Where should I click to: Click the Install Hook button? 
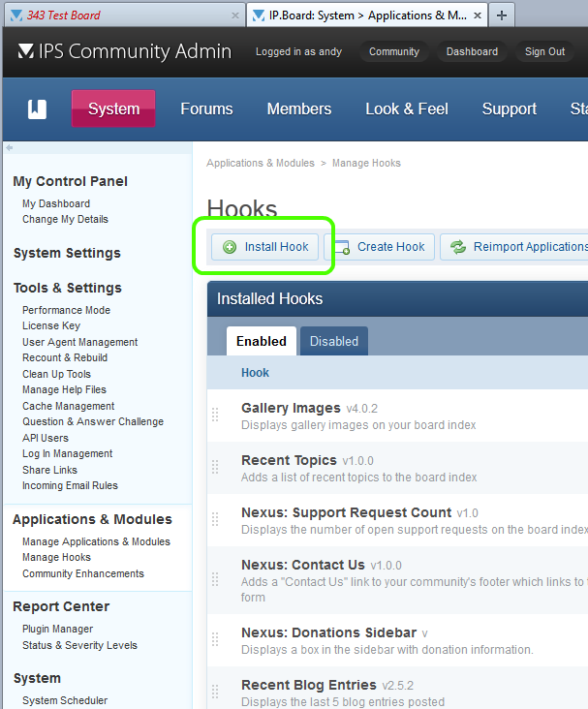265,247
